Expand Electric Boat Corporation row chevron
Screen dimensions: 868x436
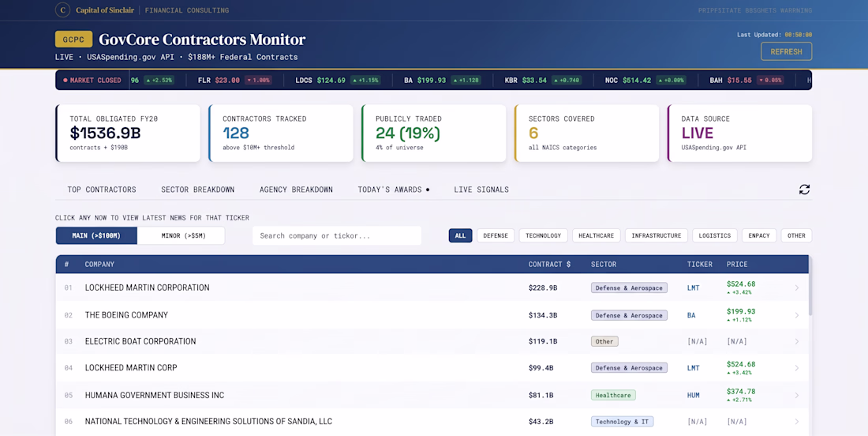(797, 341)
